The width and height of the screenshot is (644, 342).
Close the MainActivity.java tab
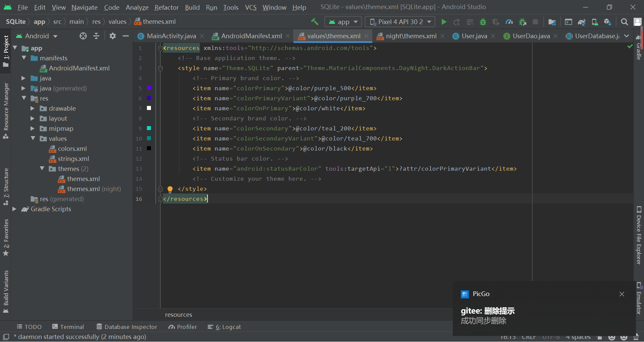tap(202, 36)
